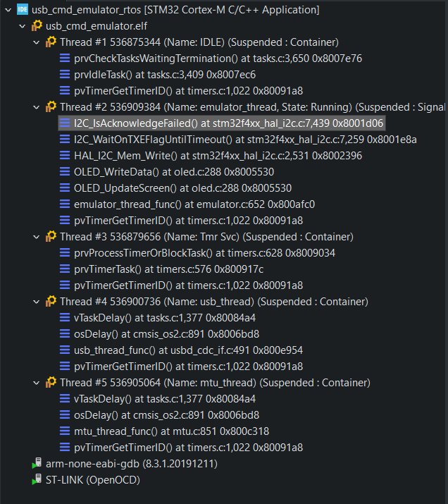The width and height of the screenshot is (448, 504).
Task: Select frame OLED_UpdateScreen() at oled.c:288
Action: (x=182, y=188)
